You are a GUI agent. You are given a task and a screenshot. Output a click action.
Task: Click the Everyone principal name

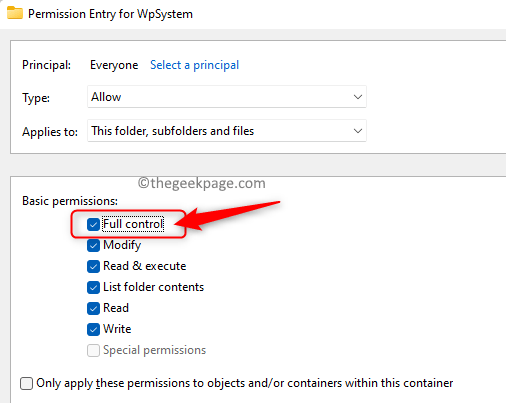[x=114, y=65]
